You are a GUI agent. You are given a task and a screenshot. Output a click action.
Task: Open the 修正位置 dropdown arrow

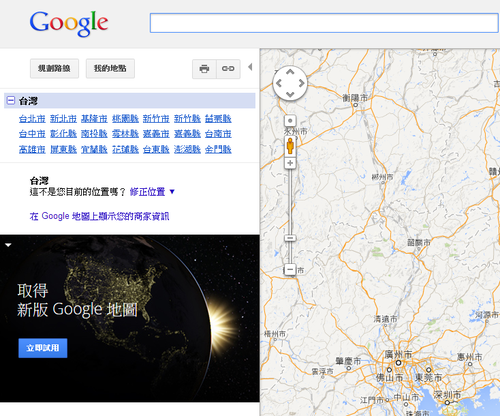[172, 192]
